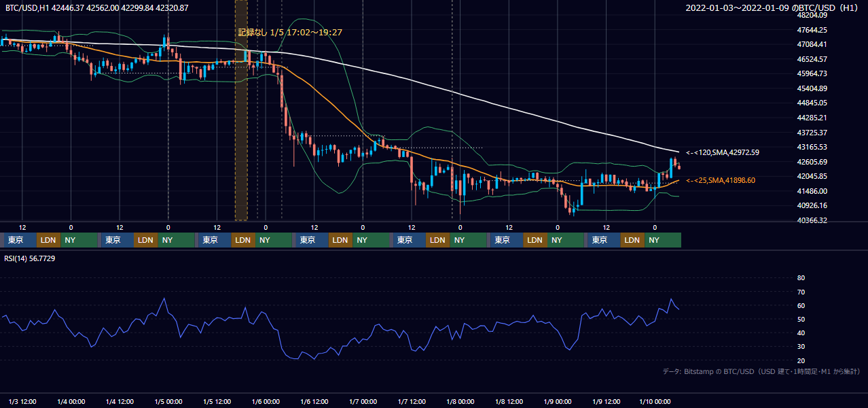Click the 1/5 12:00 time axis label
Viewport: 868px width, 408px height.
[217, 401]
